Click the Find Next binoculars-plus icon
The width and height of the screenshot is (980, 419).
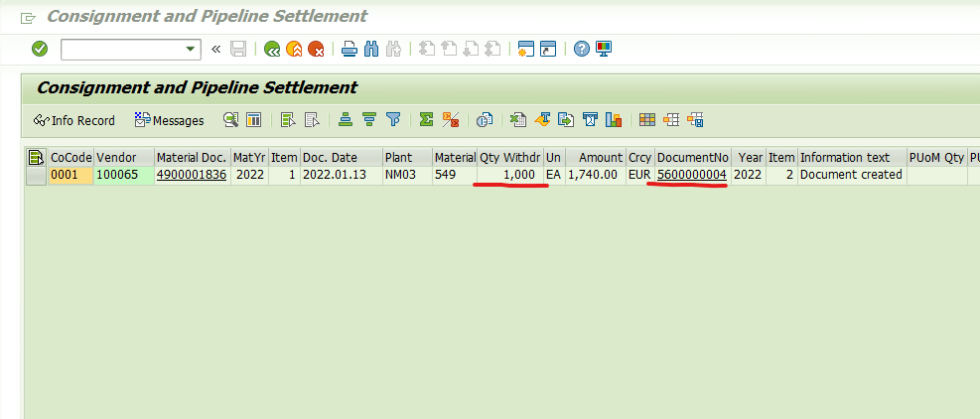tap(393, 49)
